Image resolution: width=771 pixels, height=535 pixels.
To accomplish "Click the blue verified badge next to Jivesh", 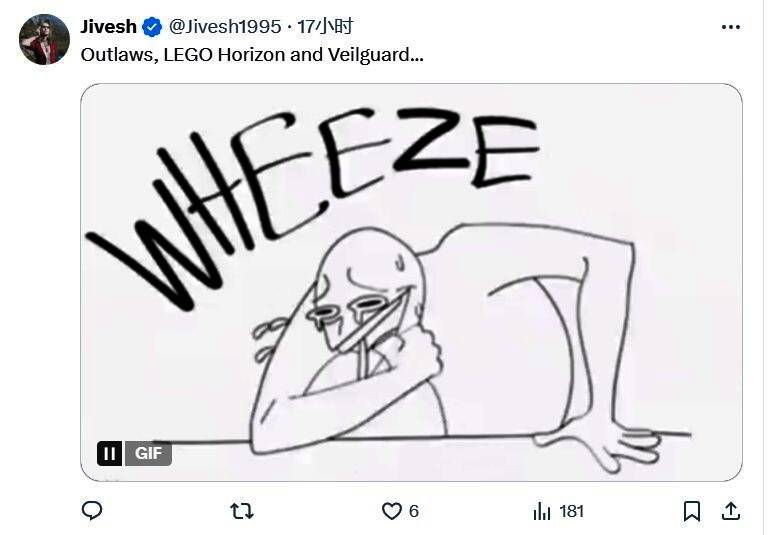I will [x=152, y=27].
